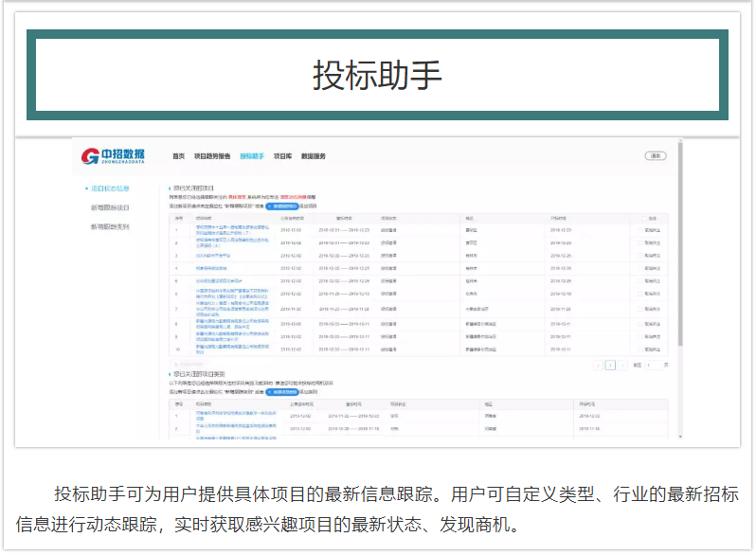Open the 项目库 tab

point(282,156)
